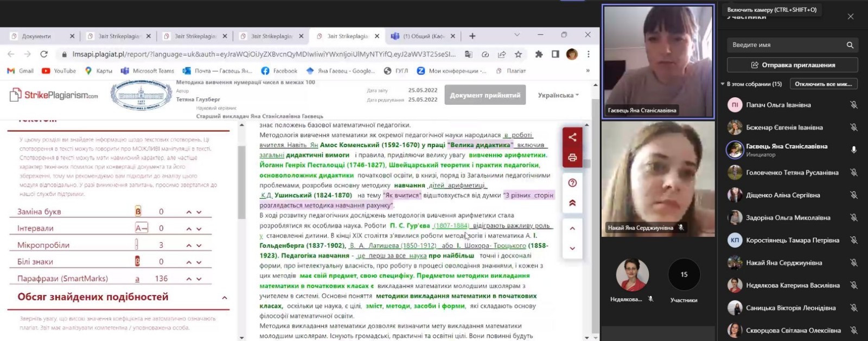Open the YouTube bookmark
Viewport: 868px width, 341px height.
[x=59, y=71]
